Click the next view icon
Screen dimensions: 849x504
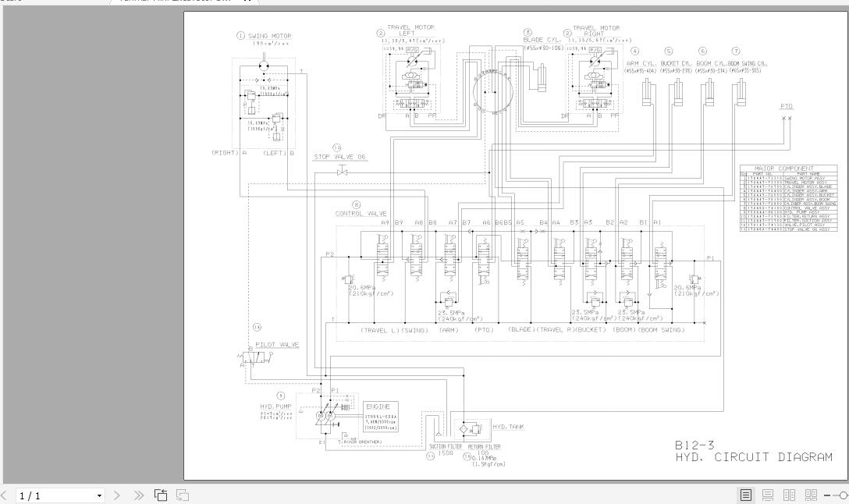(x=183, y=495)
